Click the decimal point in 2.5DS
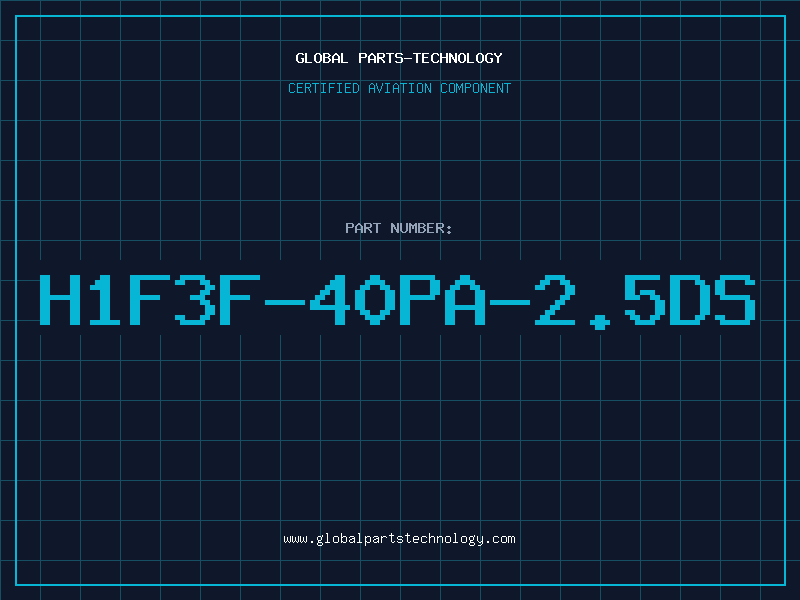 coord(599,322)
